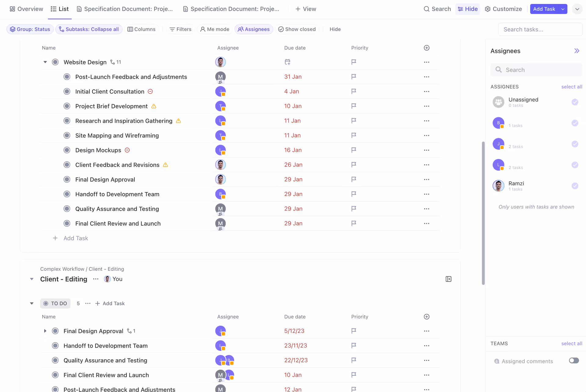Uncheck Unassigned in the Assignees list
Image resolution: width=586 pixels, height=392 pixels.
(575, 102)
